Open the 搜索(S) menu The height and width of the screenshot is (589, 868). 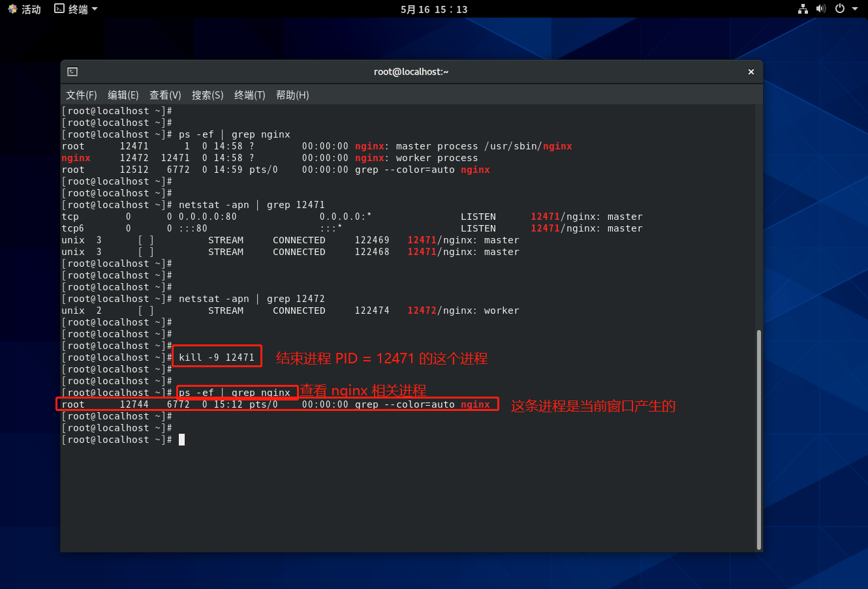208,95
